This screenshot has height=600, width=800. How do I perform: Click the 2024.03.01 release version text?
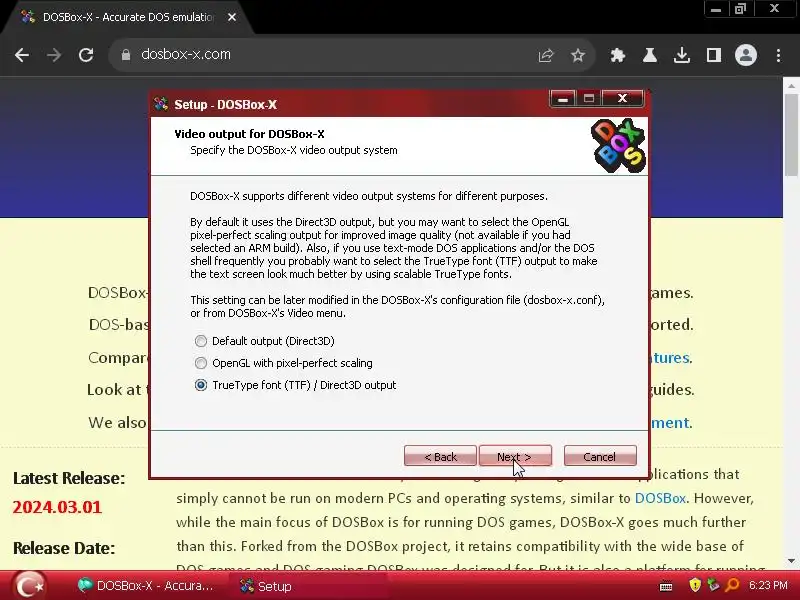click(57, 507)
